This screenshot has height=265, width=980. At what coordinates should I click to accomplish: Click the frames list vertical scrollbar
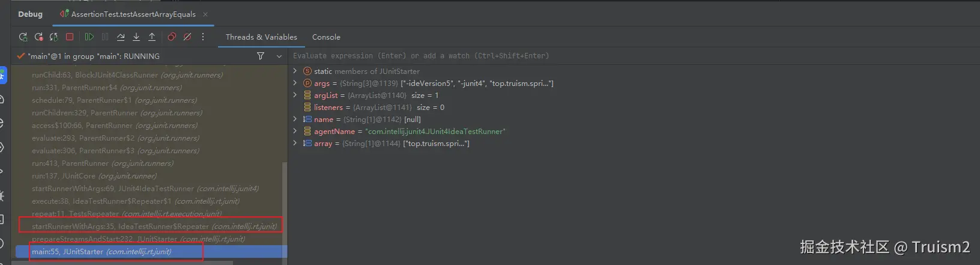pyautogui.click(x=285, y=210)
